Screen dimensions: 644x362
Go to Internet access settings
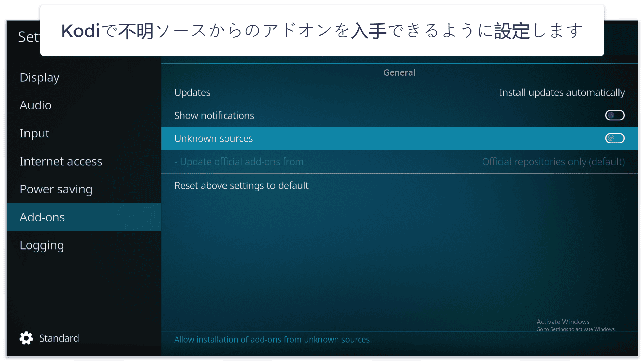(84, 161)
